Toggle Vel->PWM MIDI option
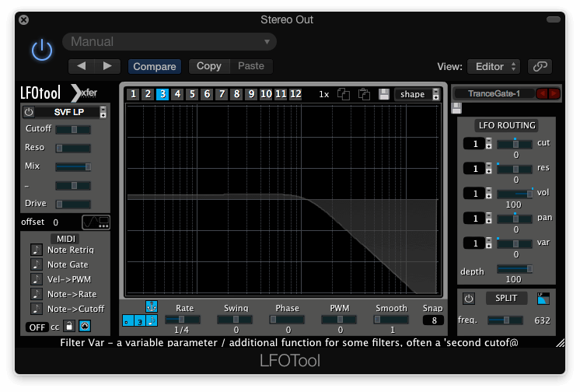580x392 pixels. point(37,279)
